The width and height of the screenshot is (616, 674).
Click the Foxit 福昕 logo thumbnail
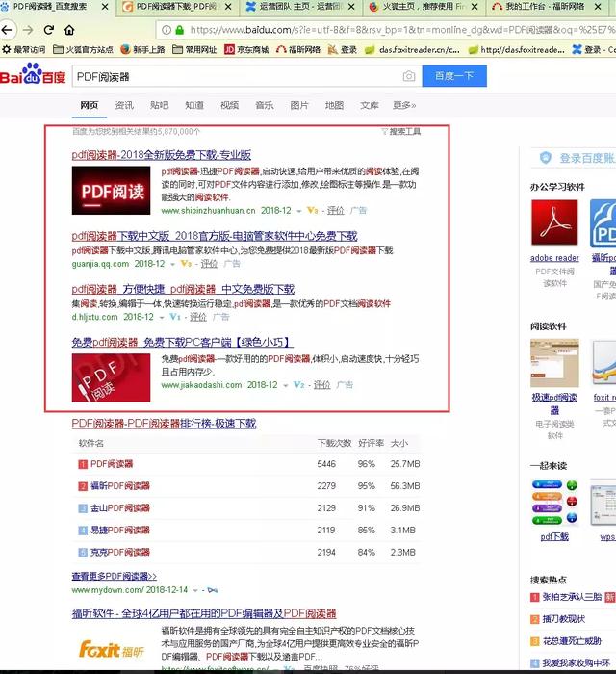(112, 650)
